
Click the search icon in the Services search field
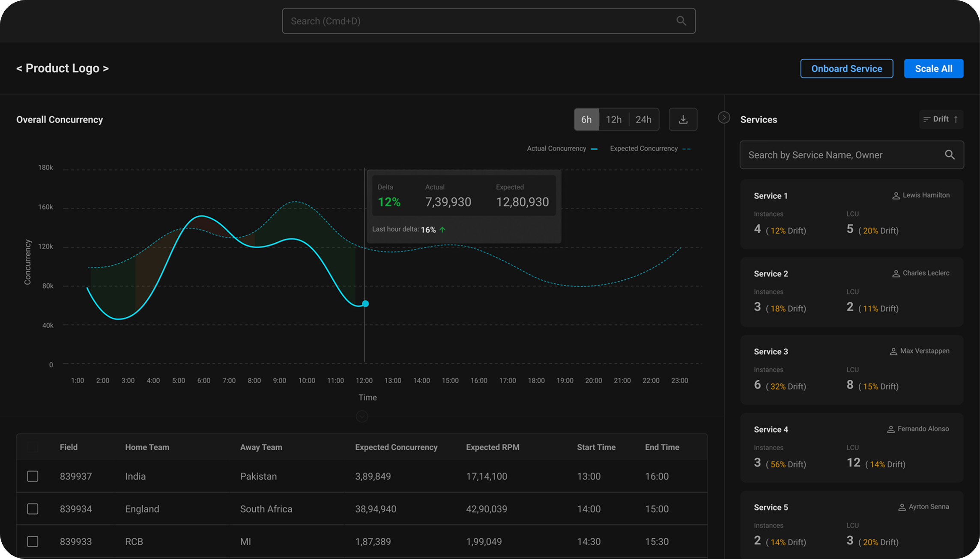(x=950, y=155)
